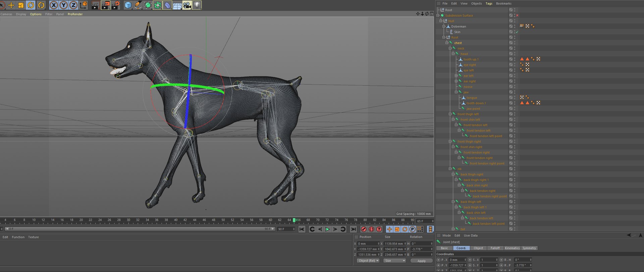Screen dimensions: 644x272
Task: Open Subdivision Surface generator icon
Action: (148, 5)
